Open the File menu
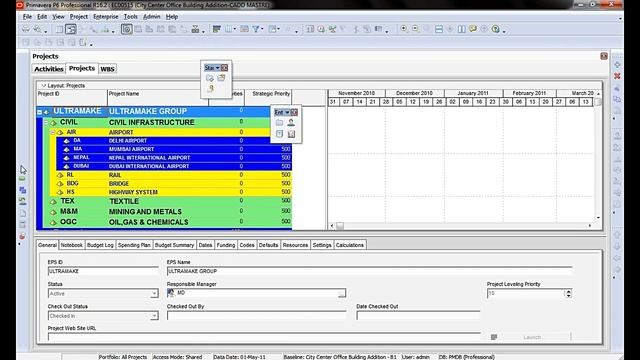The image size is (640, 360). coord(27,17)
